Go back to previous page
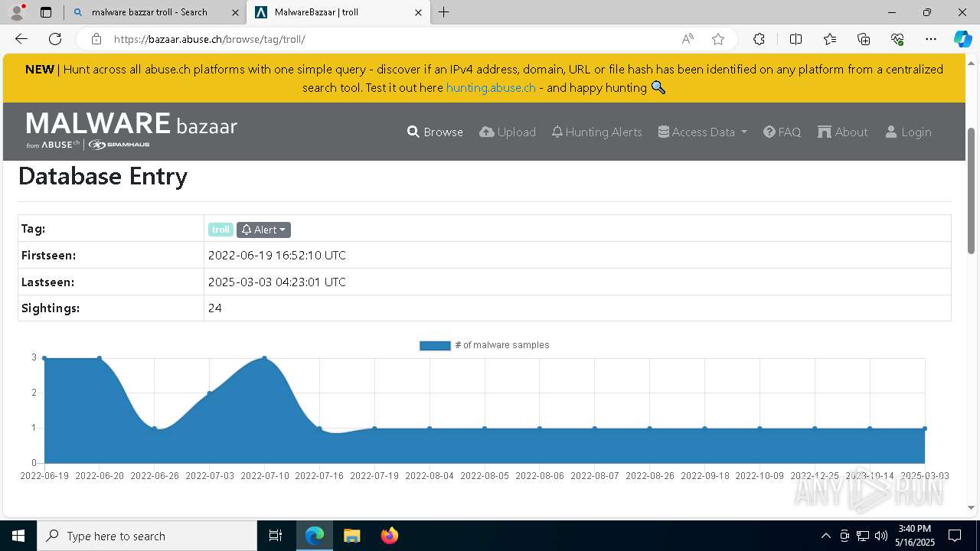 pos(21,39)
